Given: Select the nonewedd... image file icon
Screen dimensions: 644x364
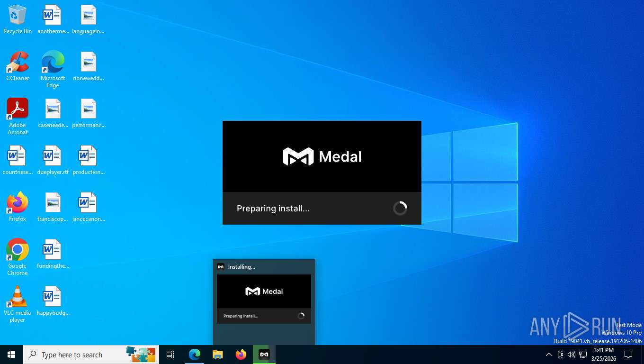Looking at the screenshot, I should 88,66.
